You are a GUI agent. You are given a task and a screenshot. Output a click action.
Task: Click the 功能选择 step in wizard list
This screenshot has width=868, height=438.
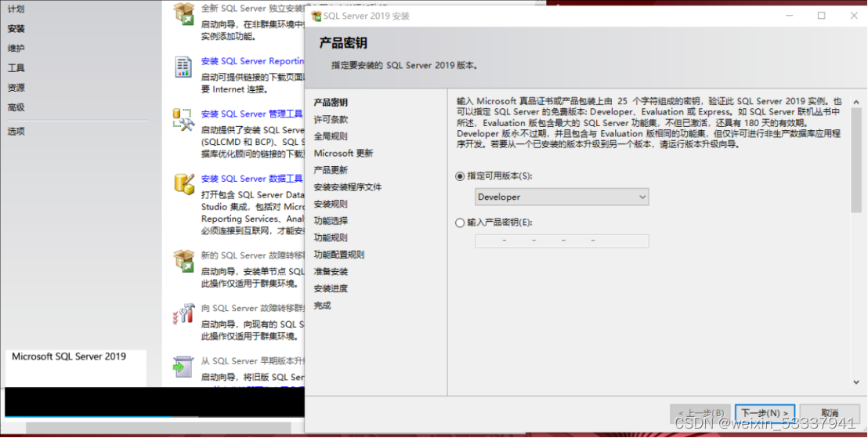coord(331,220)
